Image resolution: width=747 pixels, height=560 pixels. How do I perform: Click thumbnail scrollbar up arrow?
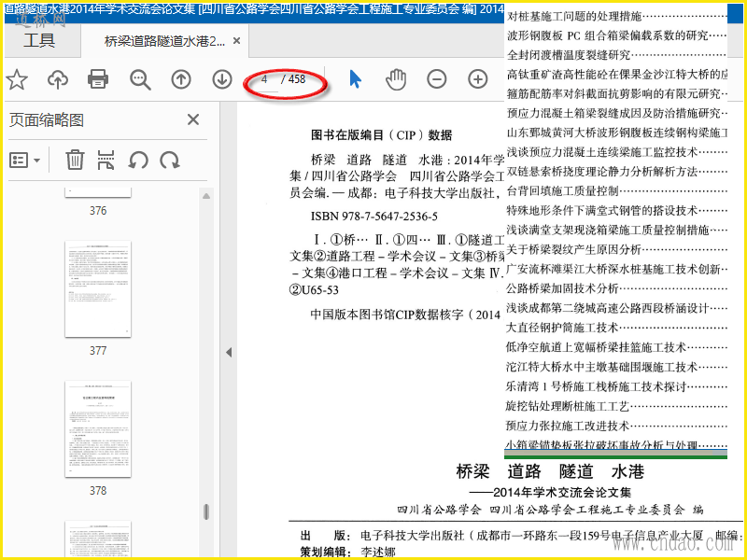click(x=206, y=196)
